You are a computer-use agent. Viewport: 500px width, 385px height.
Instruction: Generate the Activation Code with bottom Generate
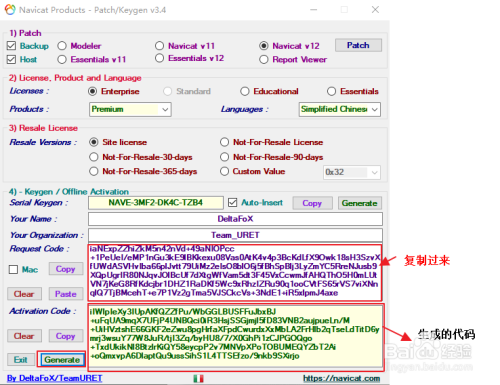point(62,360)
